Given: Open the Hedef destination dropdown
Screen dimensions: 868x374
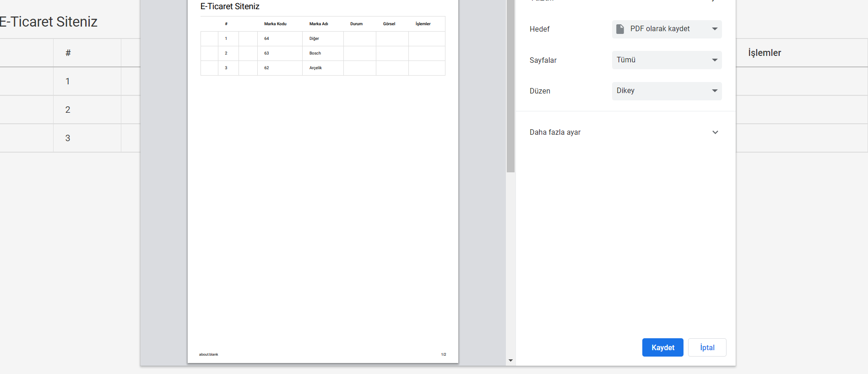Looking at the screenshot, I should point(667,29).
